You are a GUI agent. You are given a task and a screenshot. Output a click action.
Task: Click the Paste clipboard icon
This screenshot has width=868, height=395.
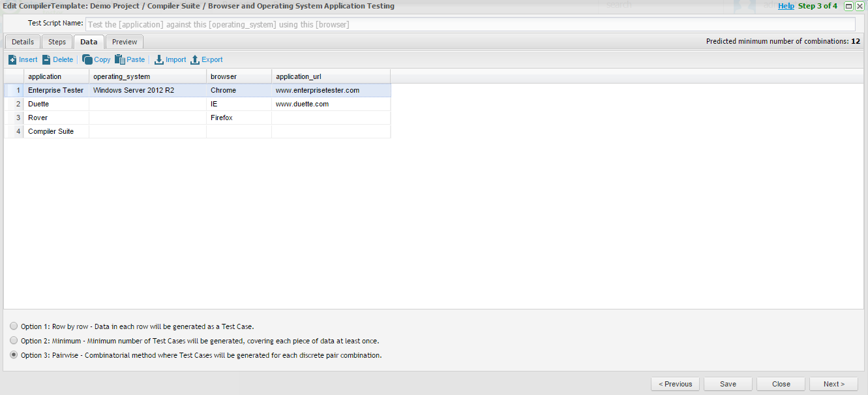[120, 59]
